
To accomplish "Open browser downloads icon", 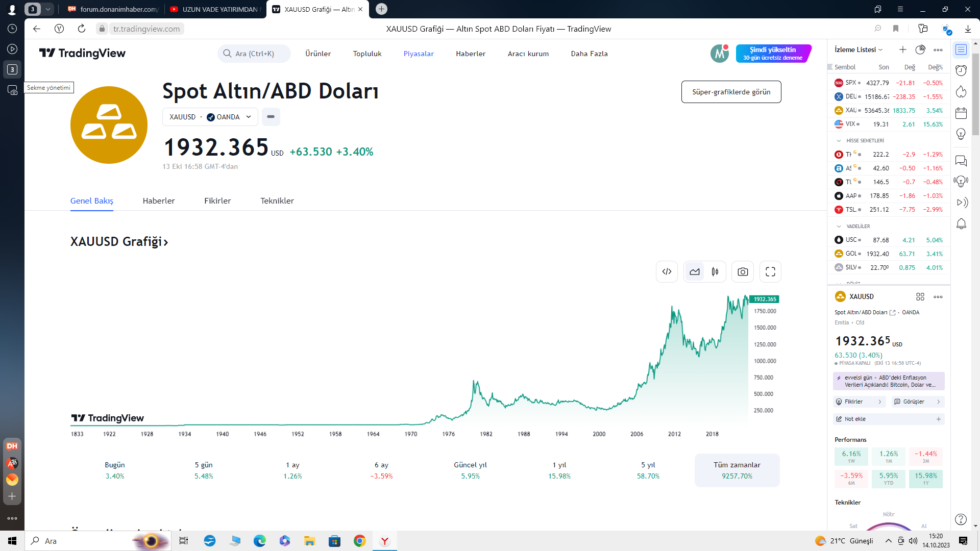I will [x=968, y=29].
